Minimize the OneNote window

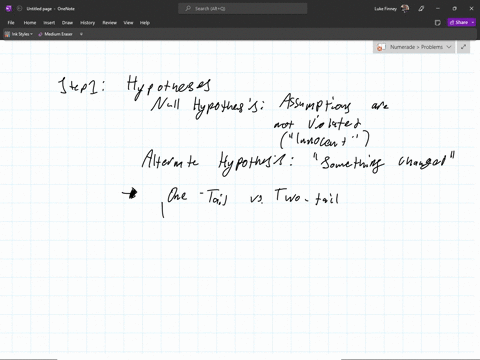(438, 9)
